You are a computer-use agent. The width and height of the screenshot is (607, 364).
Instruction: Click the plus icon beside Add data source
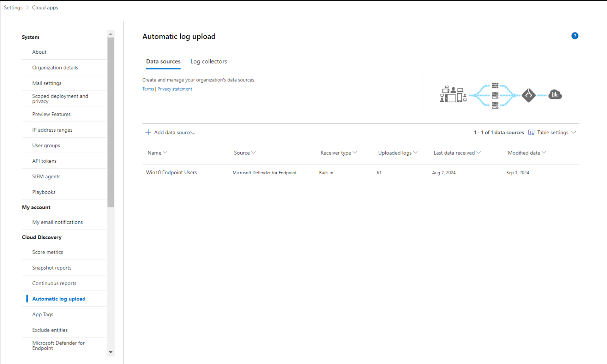[148, 132]
